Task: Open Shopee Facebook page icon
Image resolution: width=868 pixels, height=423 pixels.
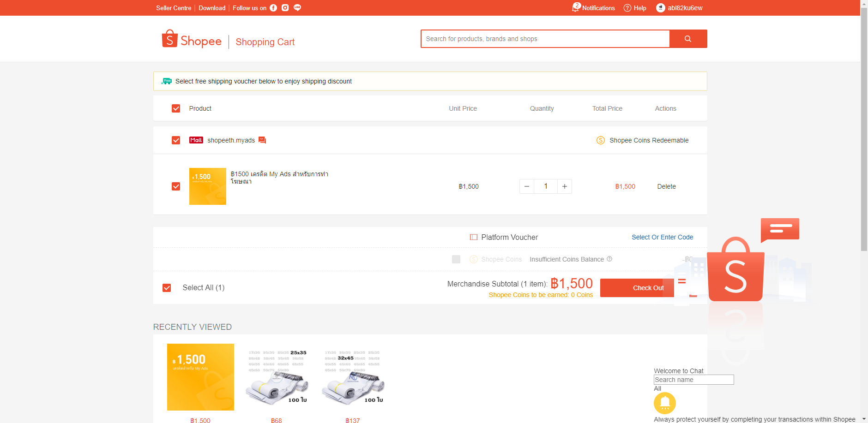Action: 273,8
